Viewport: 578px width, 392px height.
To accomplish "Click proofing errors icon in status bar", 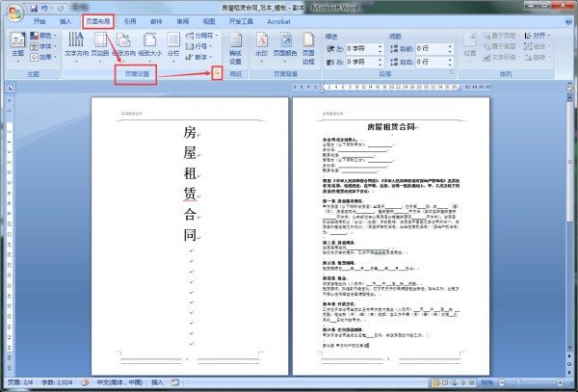I will (85, 382).
